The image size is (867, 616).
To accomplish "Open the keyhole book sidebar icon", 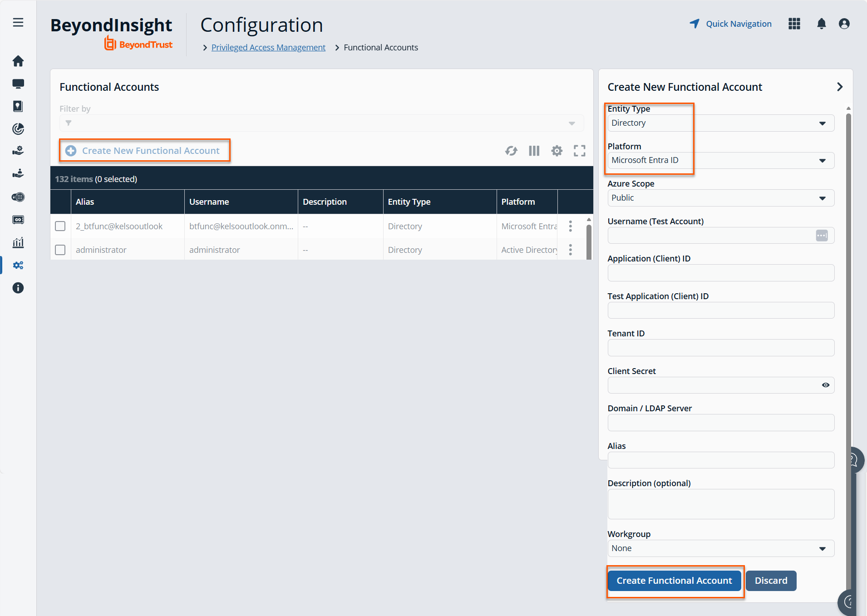I will pos(18,106).
